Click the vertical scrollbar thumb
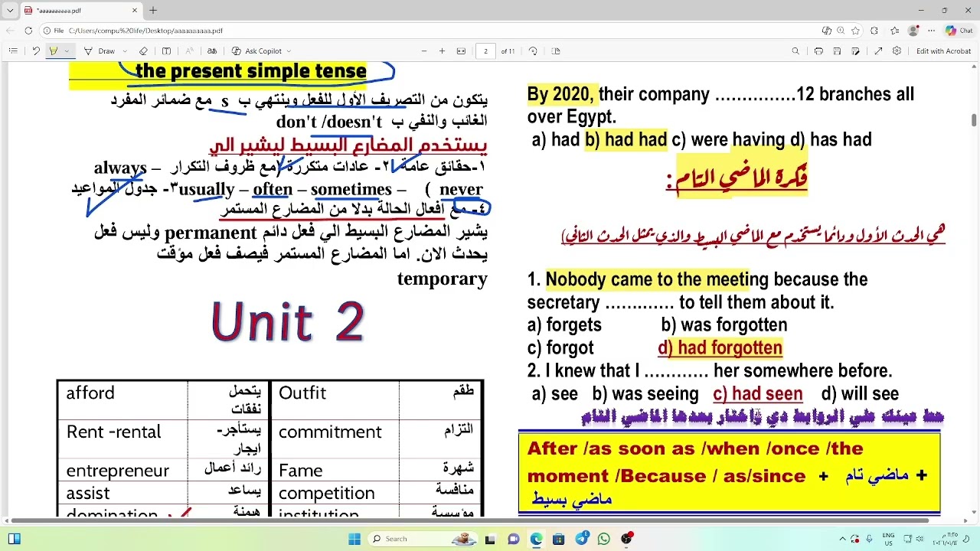980x551 pixels. [x=974, y=120]
